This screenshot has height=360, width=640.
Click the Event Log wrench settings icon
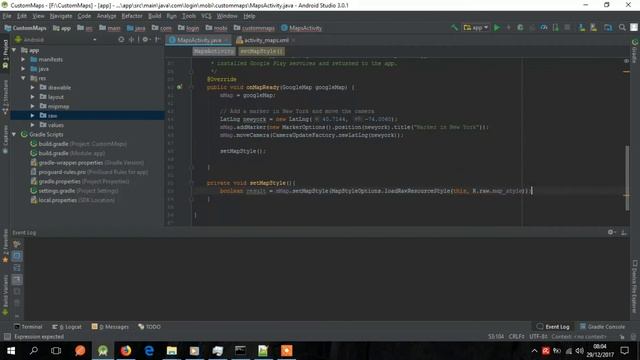pos(17,244)
